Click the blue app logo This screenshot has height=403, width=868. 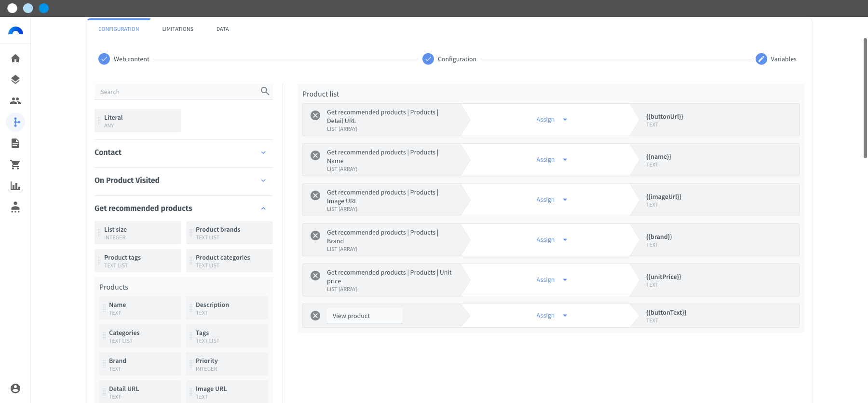coord(15,31)
